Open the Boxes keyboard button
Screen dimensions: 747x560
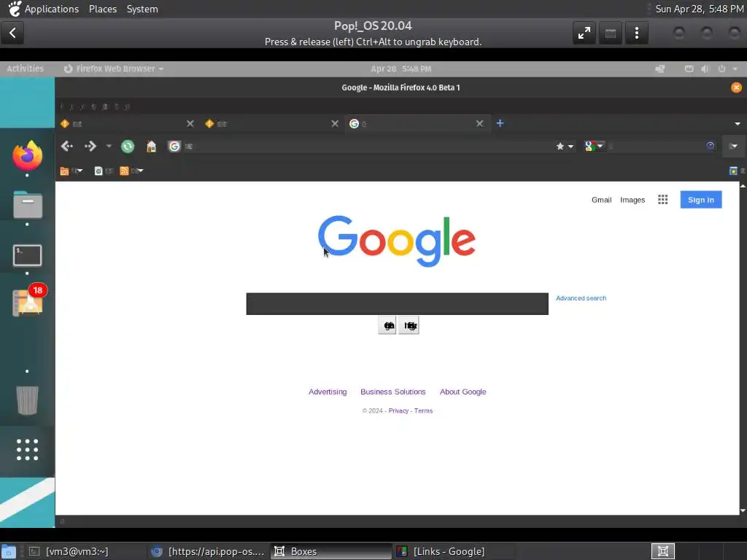pyautogui.click(x=611, y=33)
